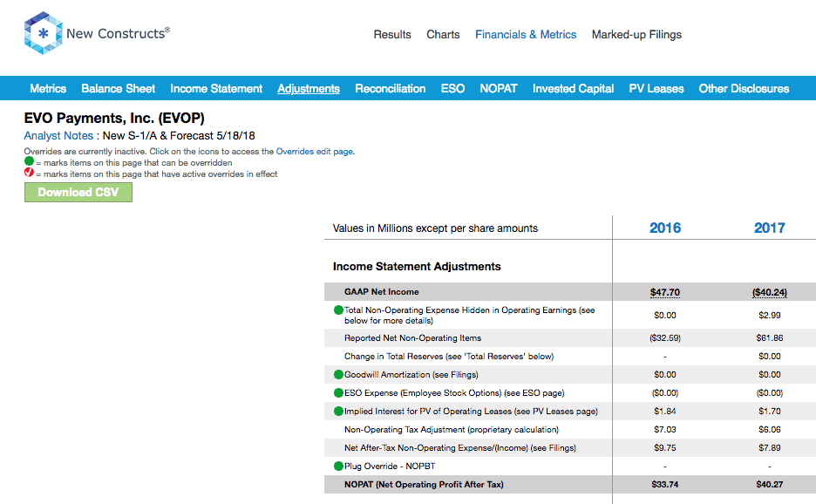Open the Results top navigation item

392,34
